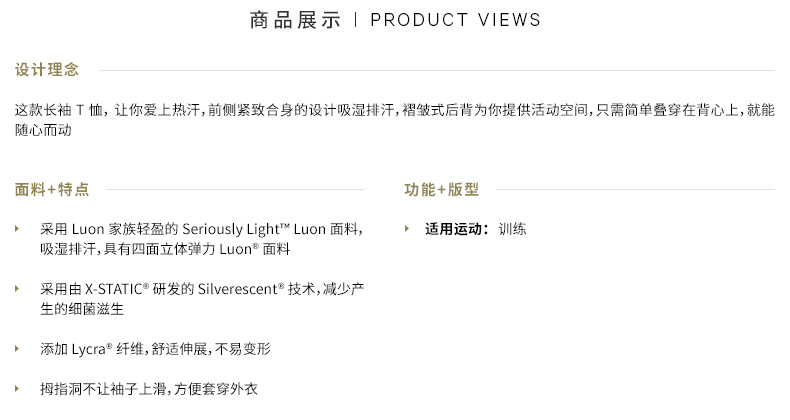Click the 生的细菌滋生 continuation line
This screenshot has height=420, width=790.
point(82,309)
